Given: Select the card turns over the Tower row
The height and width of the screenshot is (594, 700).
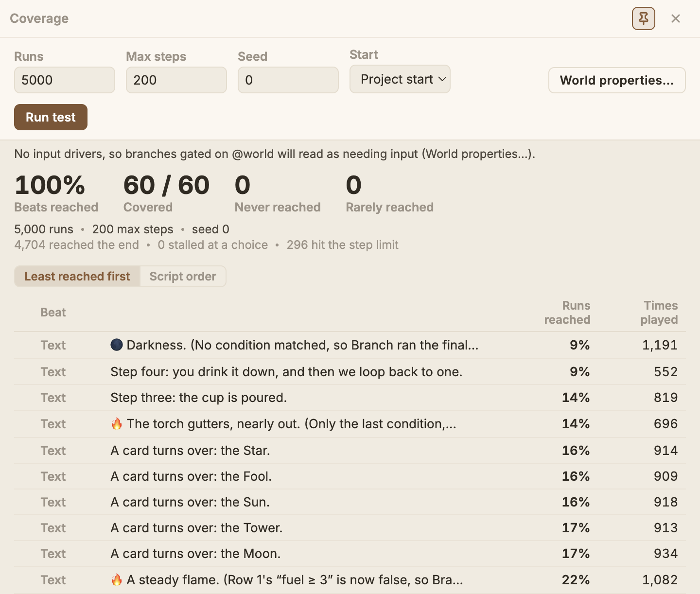Looking at the screenshot, I should tap(350, 528).
